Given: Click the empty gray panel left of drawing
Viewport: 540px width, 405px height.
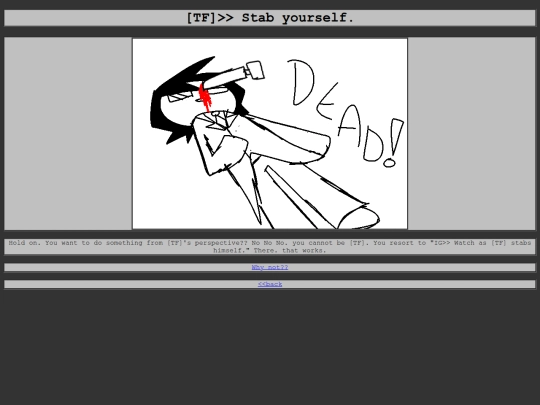Looking at the screenshot, I should click(x=68, y=134).
